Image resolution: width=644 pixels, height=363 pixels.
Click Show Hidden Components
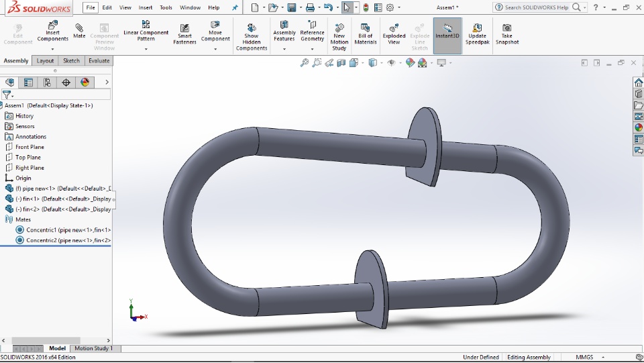pos(252,36)
